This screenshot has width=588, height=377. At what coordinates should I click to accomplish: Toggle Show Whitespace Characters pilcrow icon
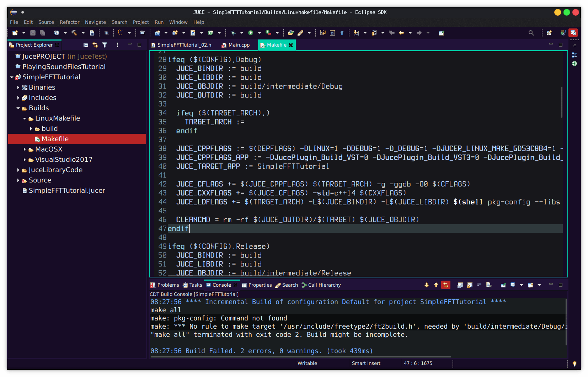click(342, 33)
